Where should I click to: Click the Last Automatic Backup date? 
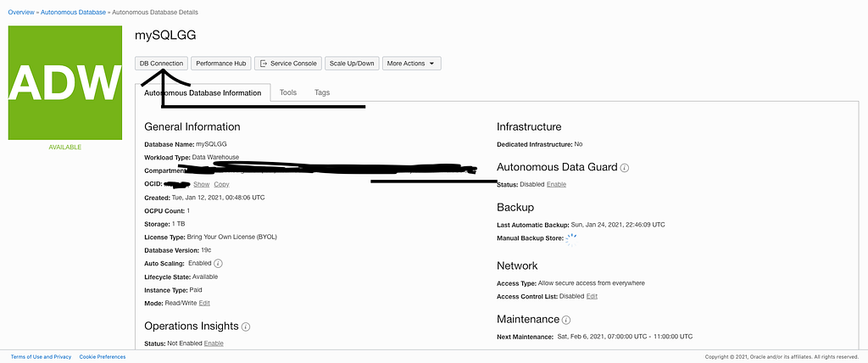tap(618, 225)
